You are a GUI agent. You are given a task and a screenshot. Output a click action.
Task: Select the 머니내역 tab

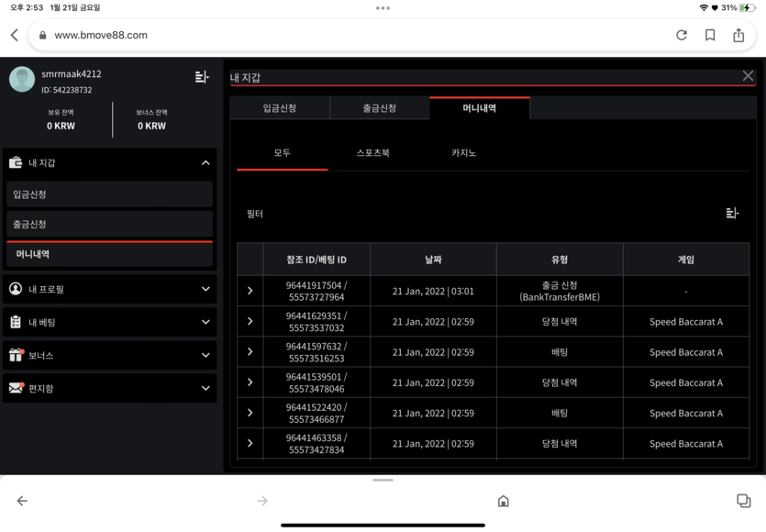[x=480, y=108]
